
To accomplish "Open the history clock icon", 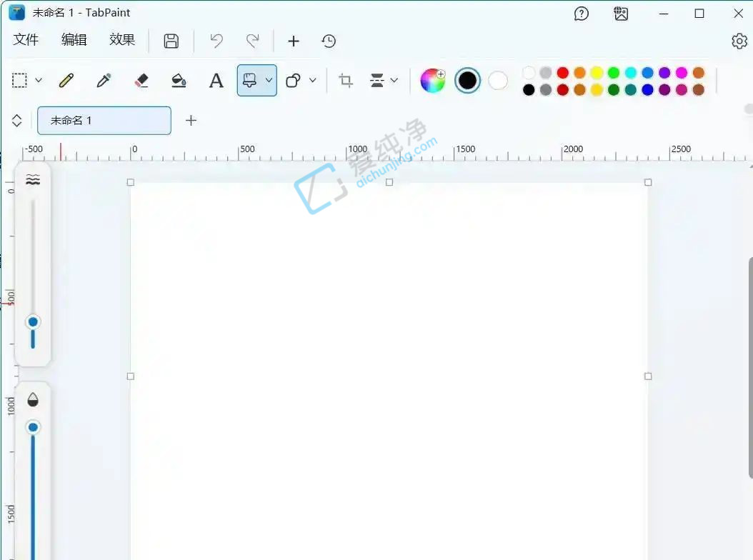I will pos(329,41).
